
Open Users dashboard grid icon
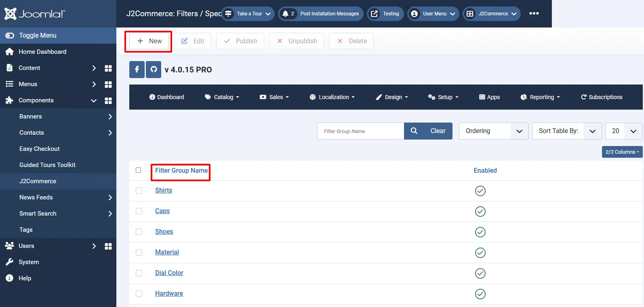click(108, 246)
